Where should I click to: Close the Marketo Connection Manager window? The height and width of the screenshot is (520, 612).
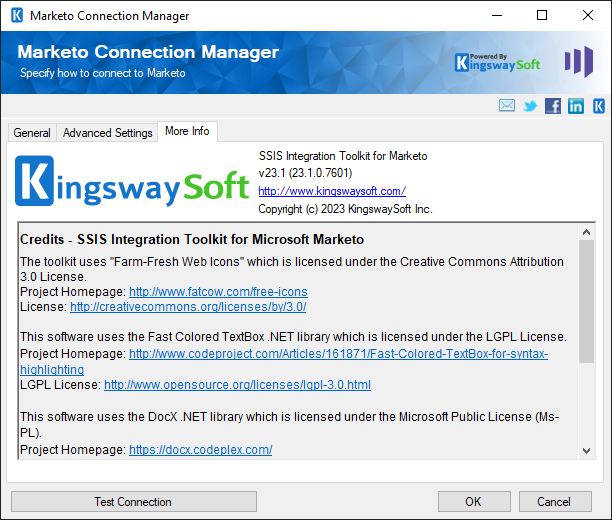tap(587, 16)
